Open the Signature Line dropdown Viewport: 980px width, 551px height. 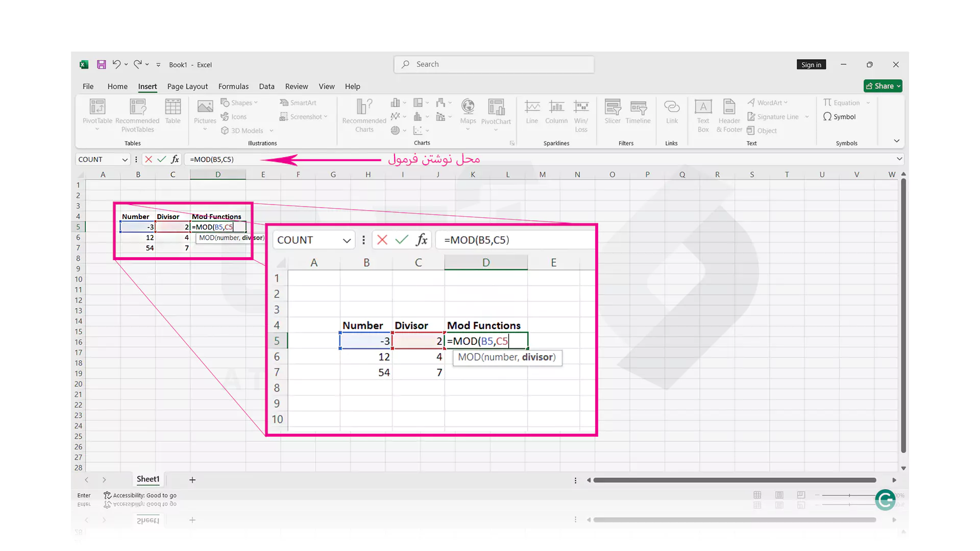coord(807,117)
